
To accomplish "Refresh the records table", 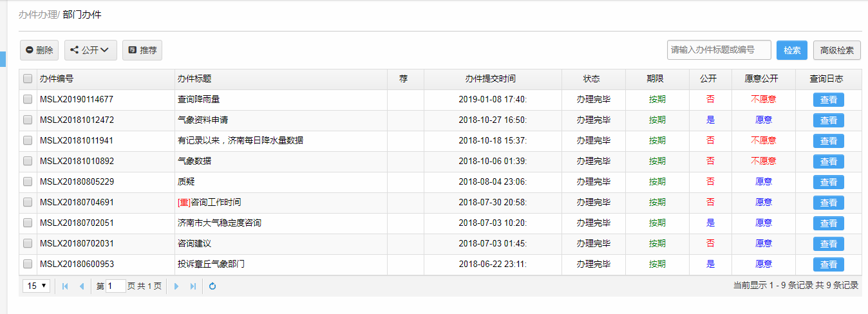I will click(x=212, y=286).
